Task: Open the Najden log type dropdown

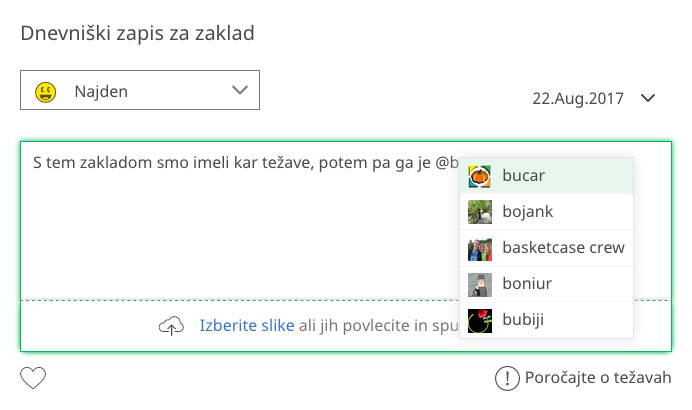Action: coord(140,90)
